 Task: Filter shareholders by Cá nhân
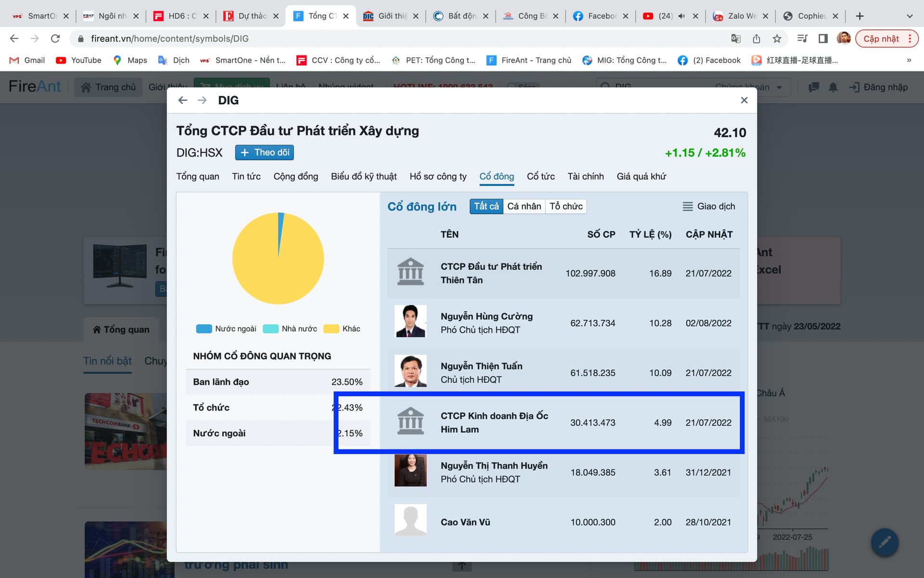524,206
